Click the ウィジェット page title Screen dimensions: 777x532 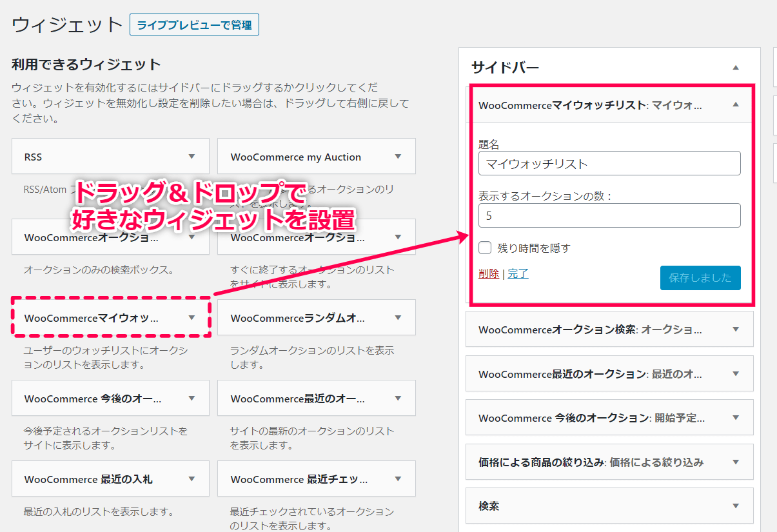pos(67,25)
